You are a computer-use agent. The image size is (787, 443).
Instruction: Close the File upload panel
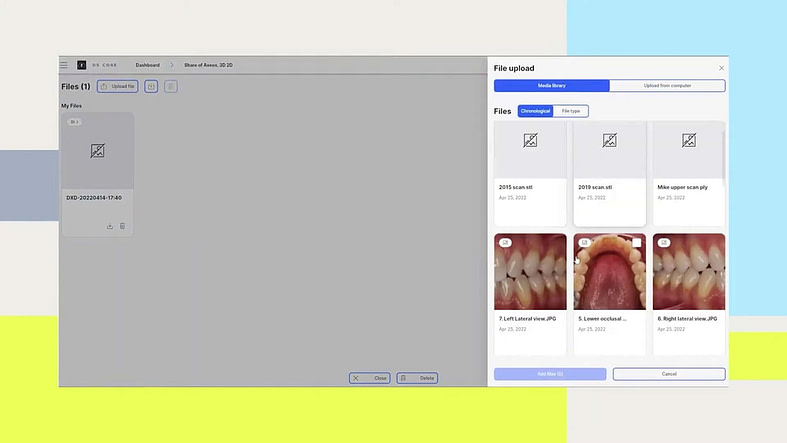(x=721, y=68)
